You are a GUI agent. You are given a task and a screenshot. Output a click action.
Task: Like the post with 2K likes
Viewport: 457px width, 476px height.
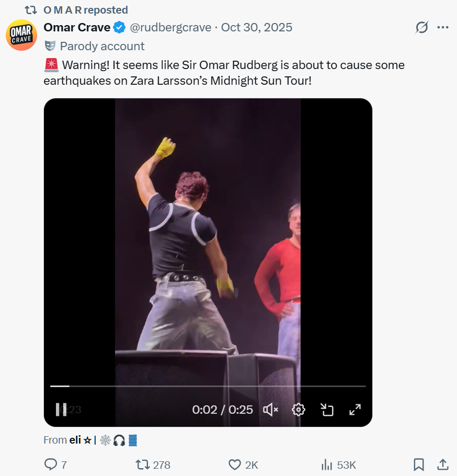235,464
